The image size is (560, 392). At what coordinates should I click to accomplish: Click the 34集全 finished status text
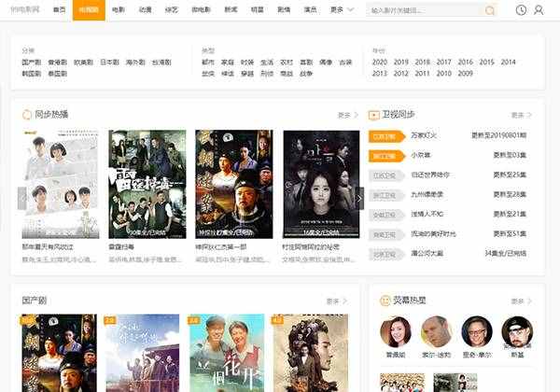[505, 253]
